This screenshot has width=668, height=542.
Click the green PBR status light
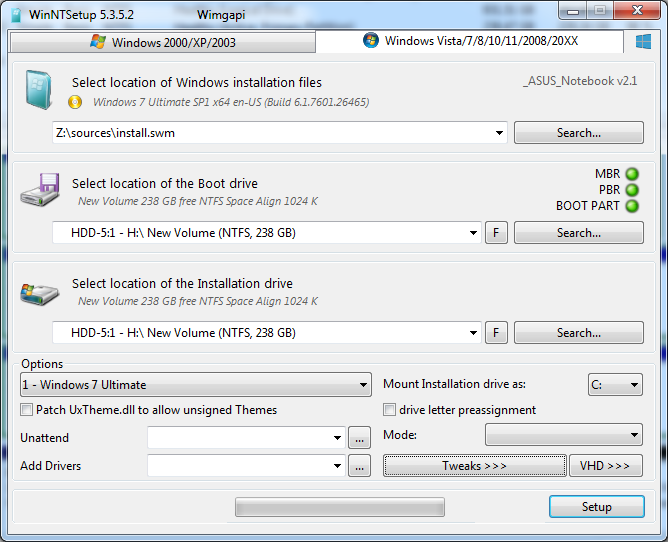point(632,190)
